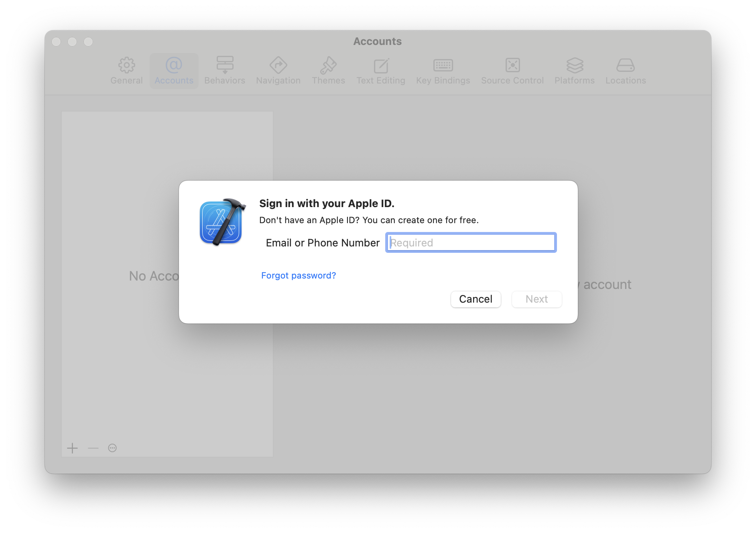
Task: Open the Platforms layers icon
Action: coord(575,65)
